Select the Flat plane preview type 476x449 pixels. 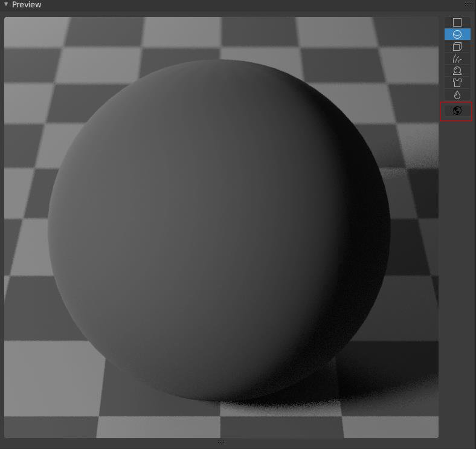(457, 22)
